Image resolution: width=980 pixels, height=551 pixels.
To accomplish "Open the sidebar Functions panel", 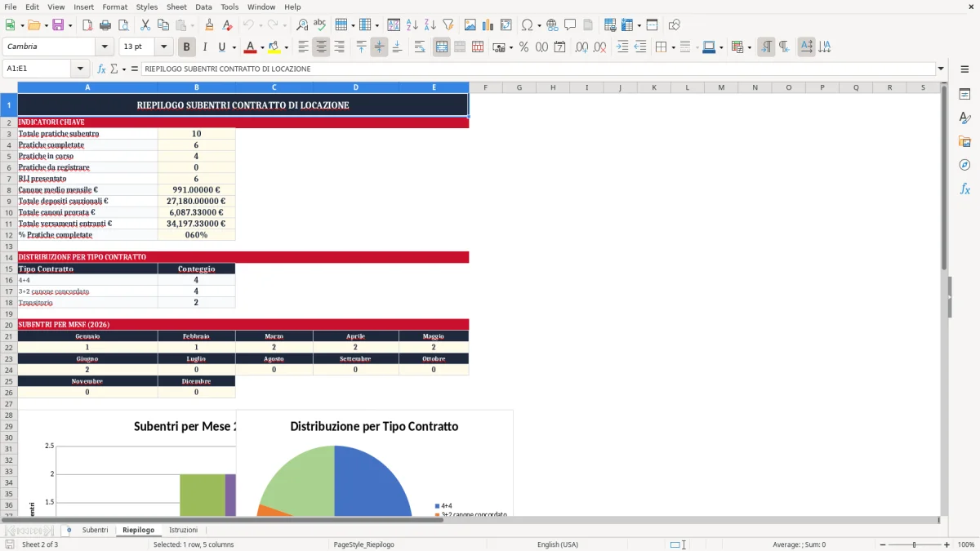I will (964, 189).
